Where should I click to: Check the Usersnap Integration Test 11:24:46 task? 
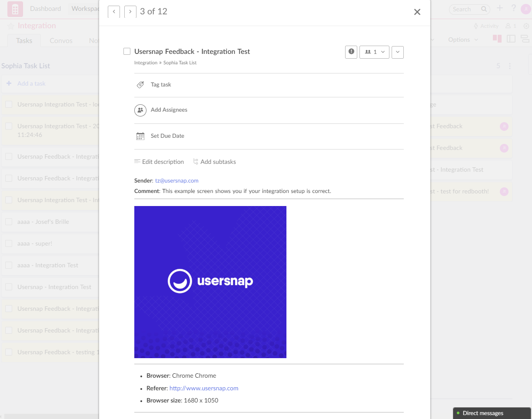tap(9, 126)
